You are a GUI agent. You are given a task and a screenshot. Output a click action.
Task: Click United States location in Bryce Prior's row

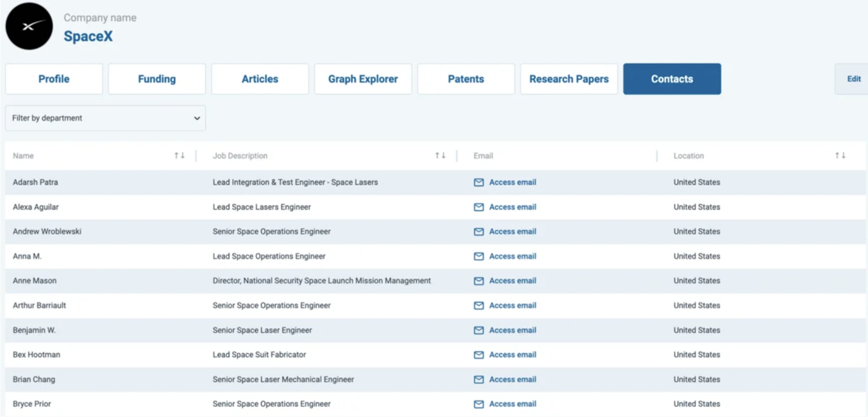(697, 404)
